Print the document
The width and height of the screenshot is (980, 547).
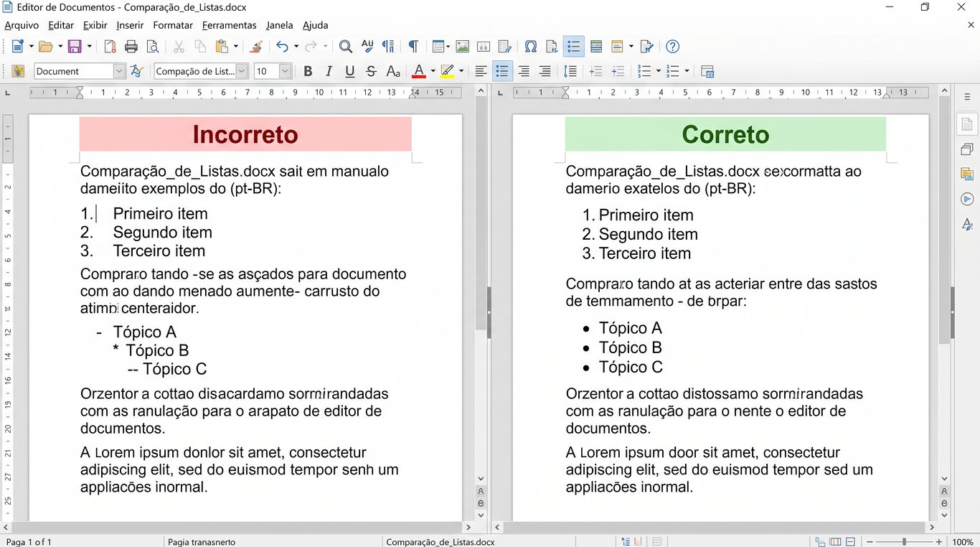tap(131, 47)
